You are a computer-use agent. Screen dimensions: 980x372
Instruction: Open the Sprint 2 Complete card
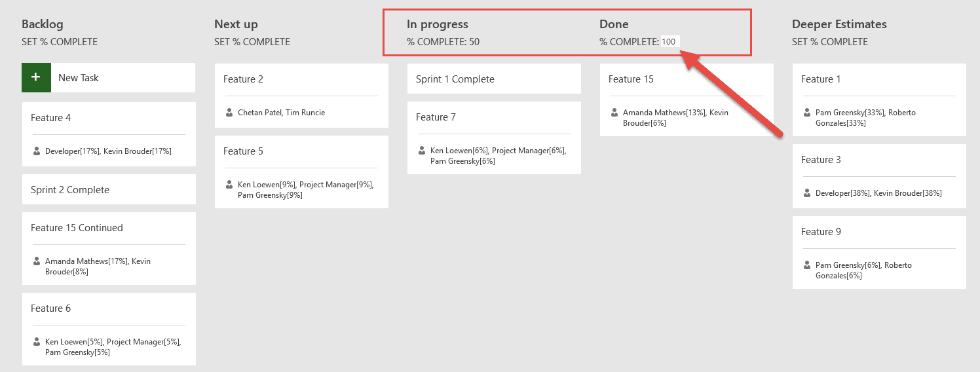[x=109, y=189]
